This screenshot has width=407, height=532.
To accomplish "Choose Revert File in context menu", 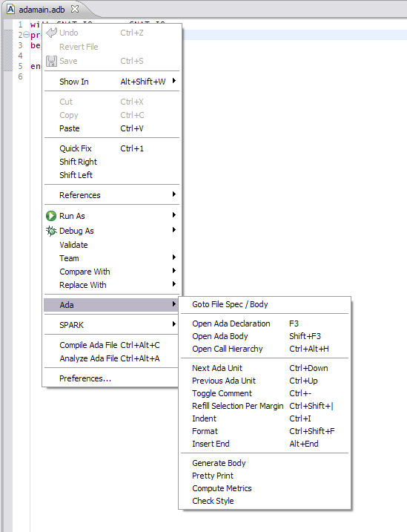I will pyautogui.click(x=112, y=47).
